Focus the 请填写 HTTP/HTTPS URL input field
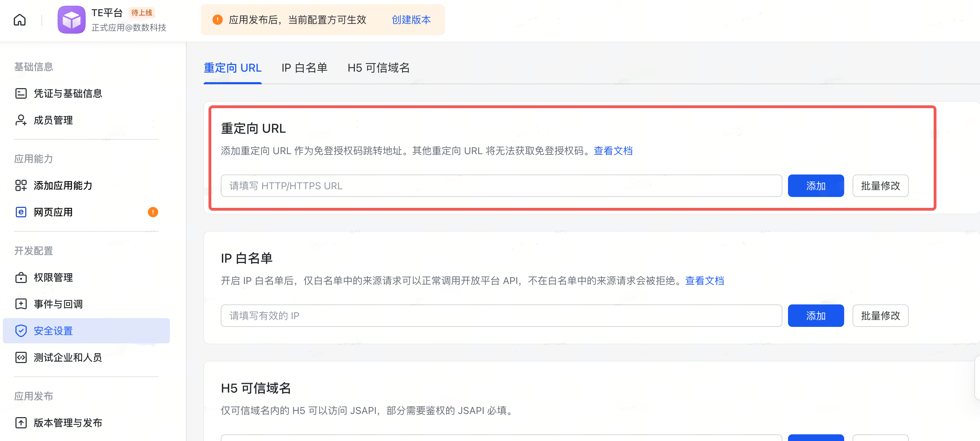This screenshot has height=441, width=980. (502, 186)
